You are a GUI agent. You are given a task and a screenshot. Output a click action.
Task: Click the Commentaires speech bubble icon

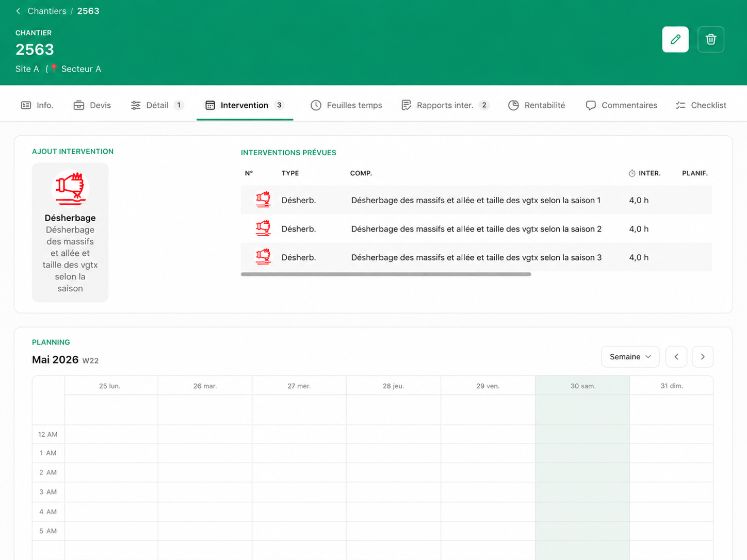tap(591, 105)
